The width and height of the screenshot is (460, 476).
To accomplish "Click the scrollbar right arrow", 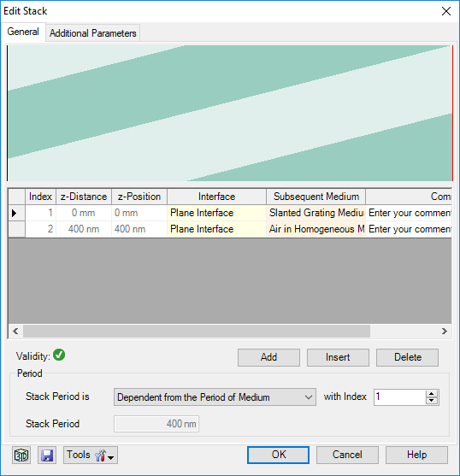I will click(445, 331).
